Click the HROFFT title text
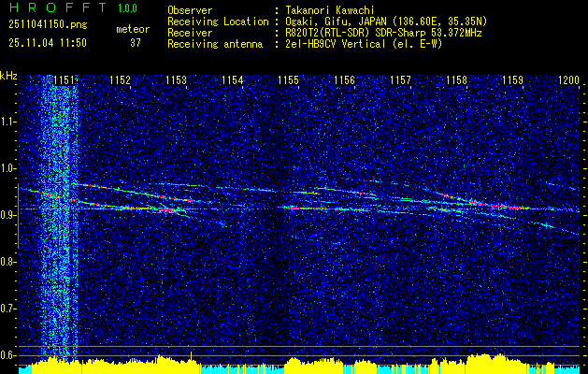Viewport: 588px width, 374px height. [x=58, y=7]
